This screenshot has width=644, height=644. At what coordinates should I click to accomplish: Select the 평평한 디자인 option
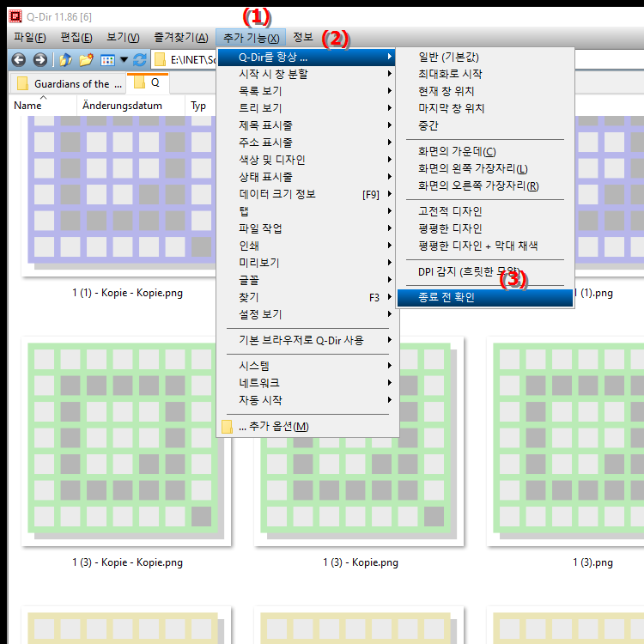click(484, 228)
